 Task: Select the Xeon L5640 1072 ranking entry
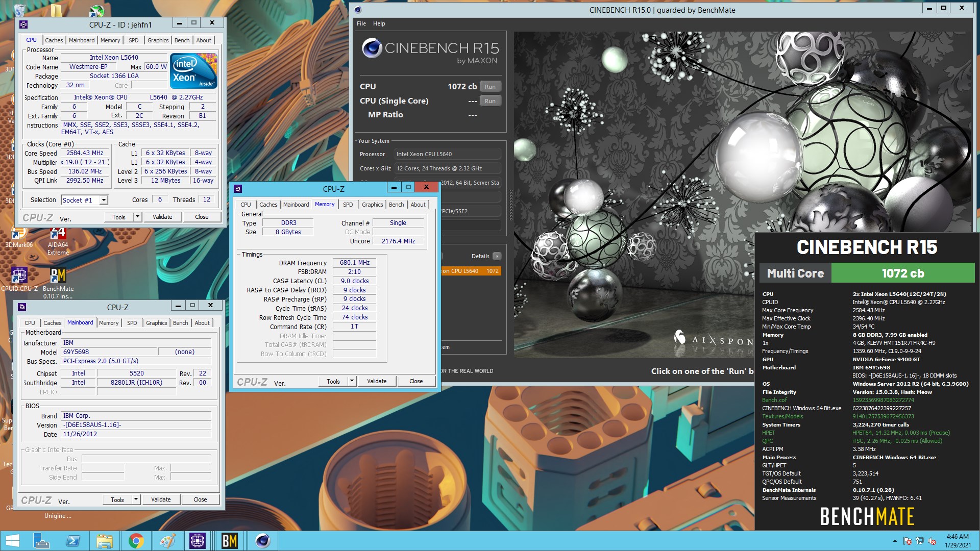[471, 271]
